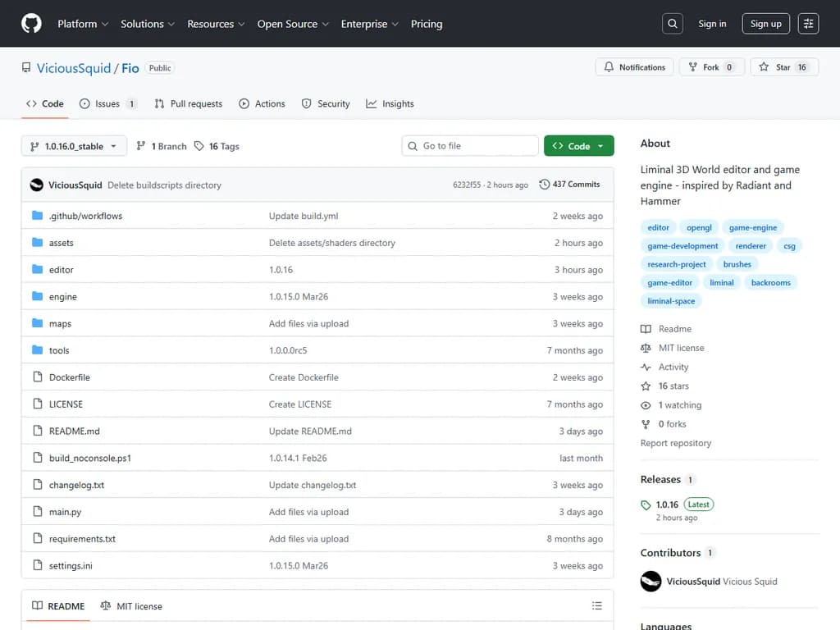Screen dimensions: 840x630
Task: Expand the green Code dropdown button
Action: 578,146
